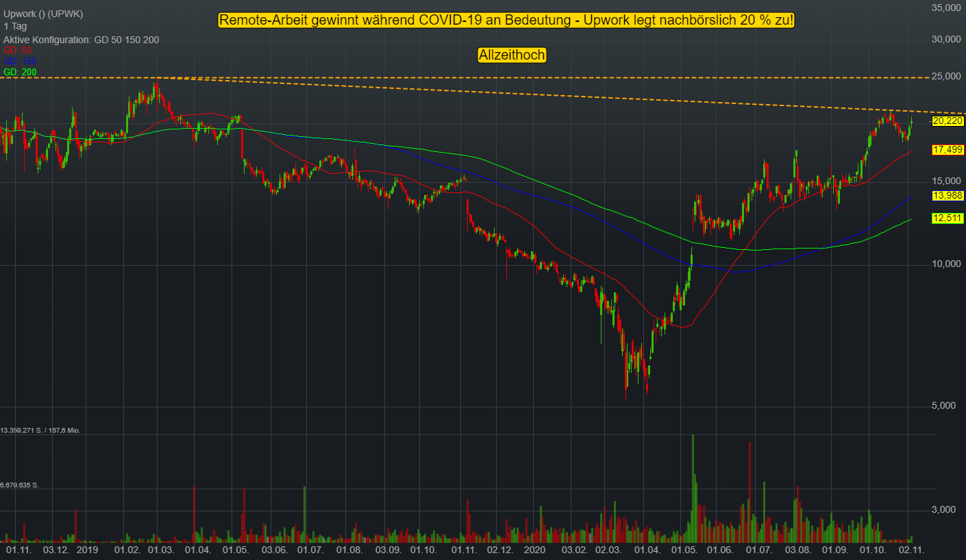Select the red GD: 50 legend entry

[18, 51]
